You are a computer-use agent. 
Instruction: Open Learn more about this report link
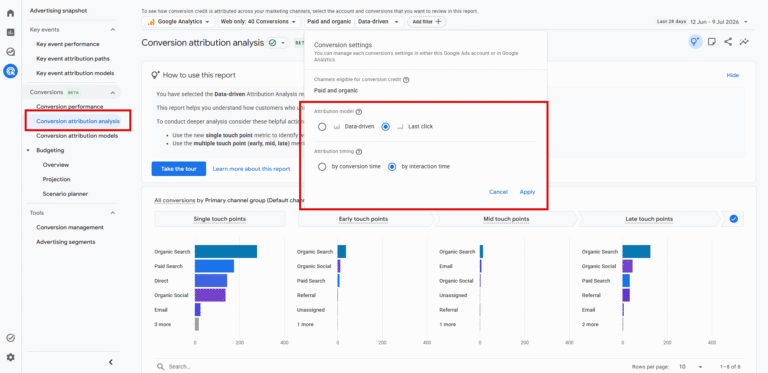(251, 169)
